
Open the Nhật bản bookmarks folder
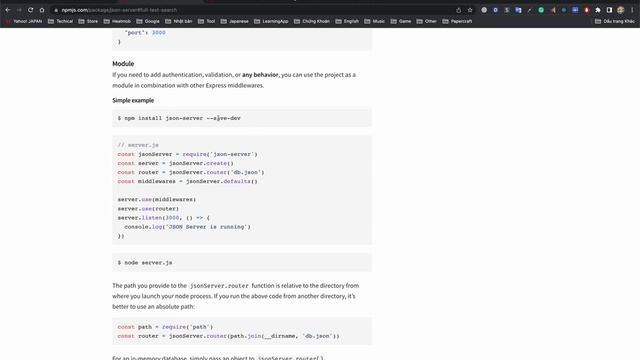(x=179, y=21)
